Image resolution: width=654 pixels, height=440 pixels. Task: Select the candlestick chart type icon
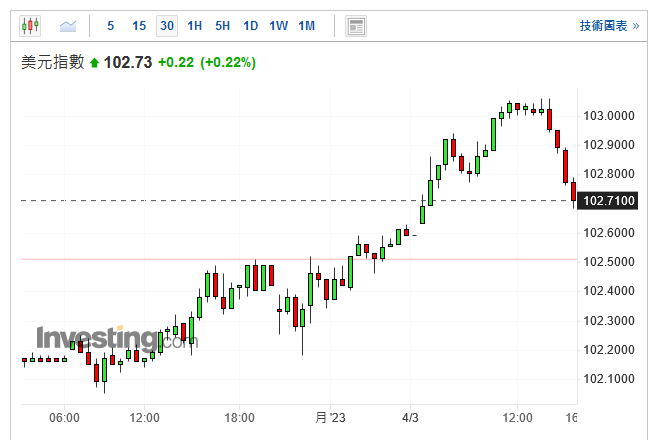[x=30, y=26]
